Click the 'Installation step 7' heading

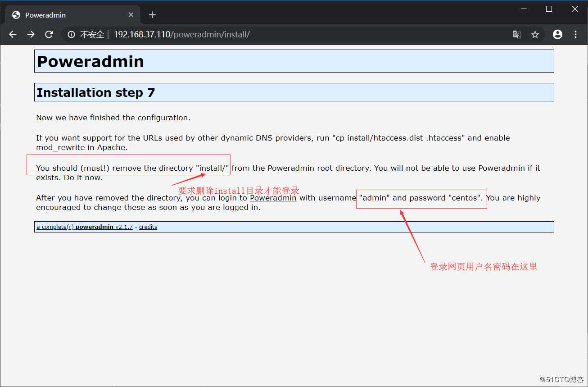coord(96,92)
